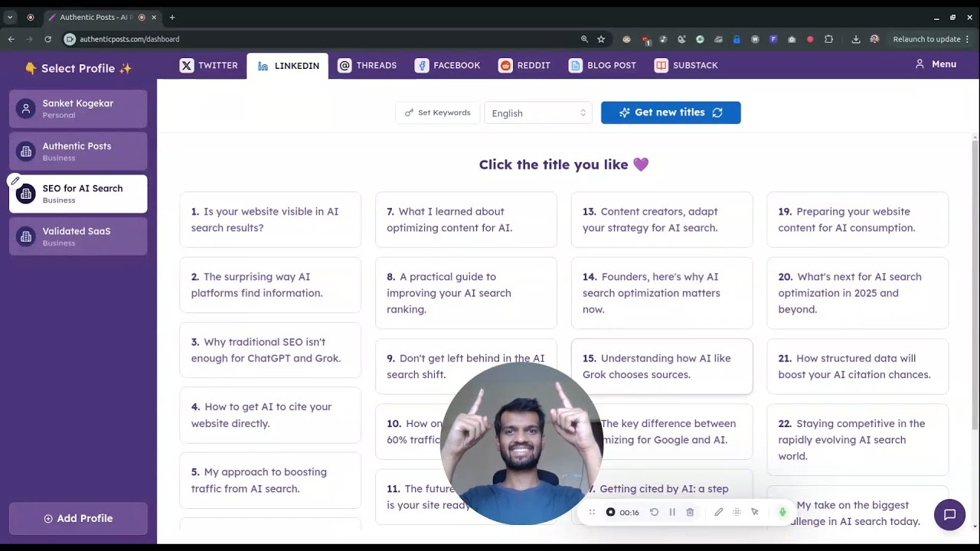This screenshot has height=551, width=980.
Task: Click the browser address bar URL
Action: pos(129,39)
